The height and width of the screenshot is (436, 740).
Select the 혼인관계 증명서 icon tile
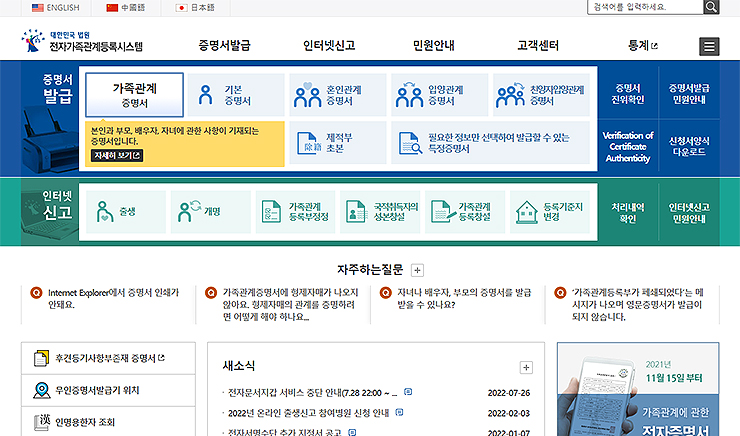(x=338, y=95)
